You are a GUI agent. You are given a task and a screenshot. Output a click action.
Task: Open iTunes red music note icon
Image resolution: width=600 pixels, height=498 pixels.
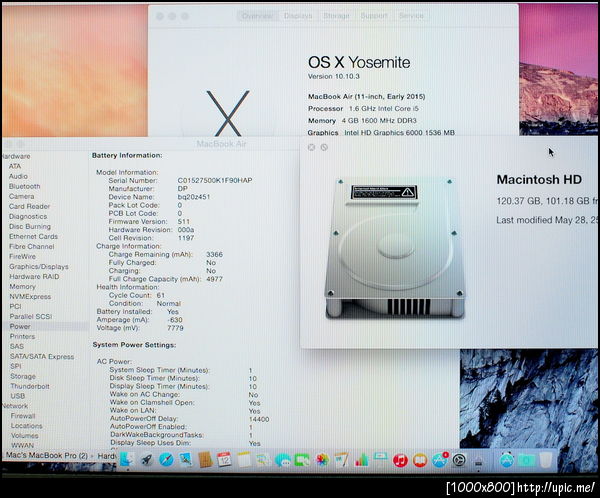[400, 460]
